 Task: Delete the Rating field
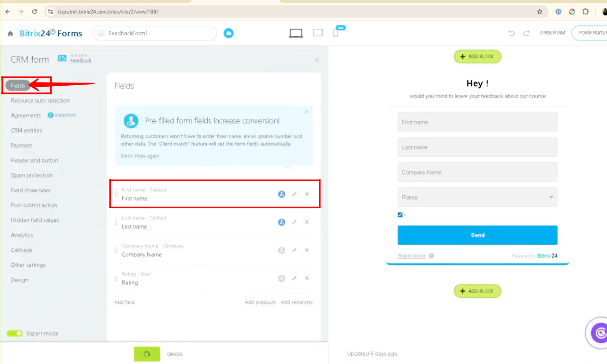pyautogui.click(x=307, y=278)
